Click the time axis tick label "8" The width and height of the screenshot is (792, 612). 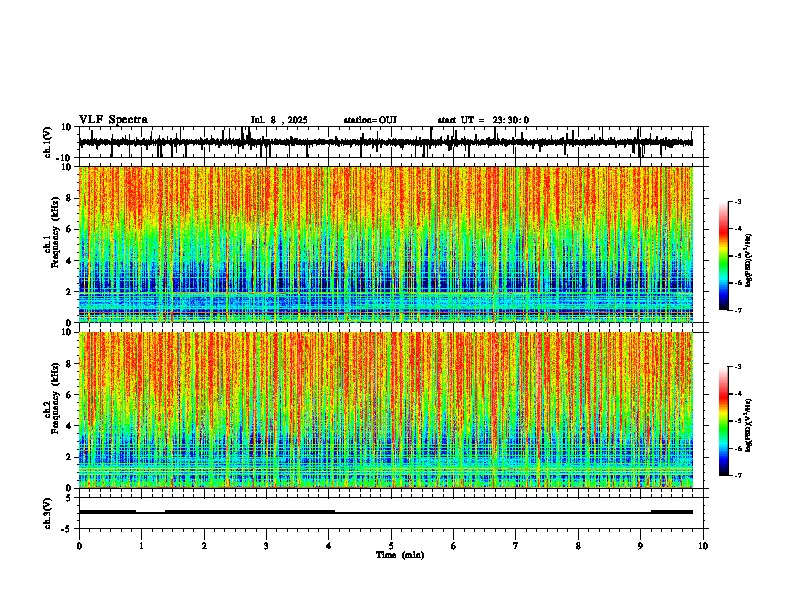click(578, 546)
